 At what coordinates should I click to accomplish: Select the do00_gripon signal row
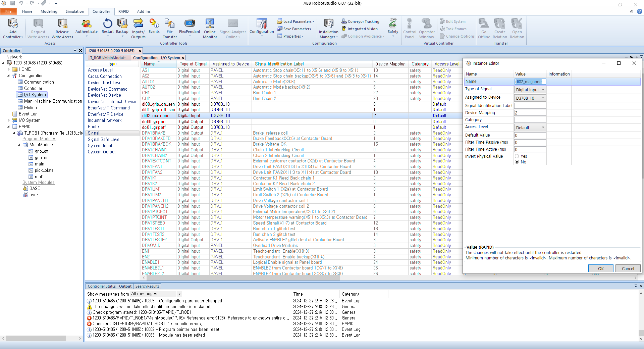pos(301,122)
